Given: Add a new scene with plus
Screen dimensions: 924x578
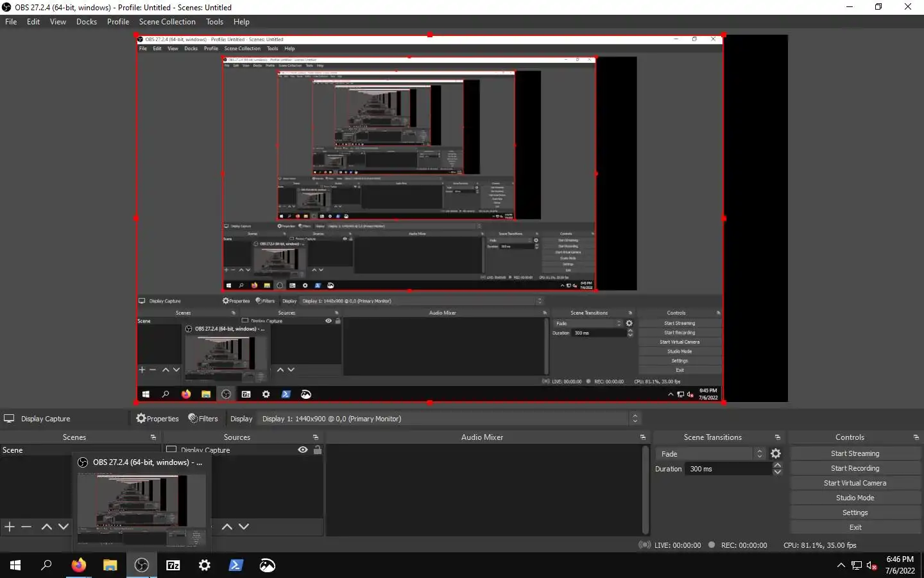Looking at the screenshot, I should 10,527.
